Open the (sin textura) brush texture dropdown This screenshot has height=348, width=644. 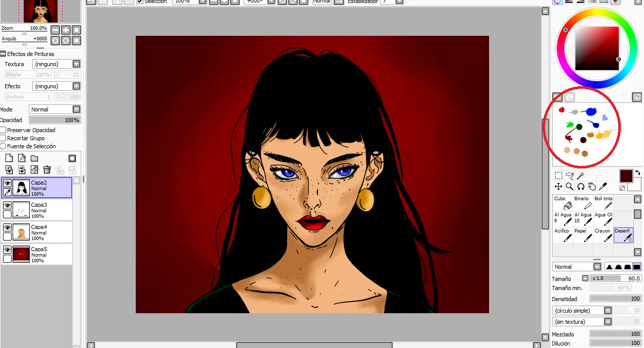pyautogui.click(x=608, y=322)
